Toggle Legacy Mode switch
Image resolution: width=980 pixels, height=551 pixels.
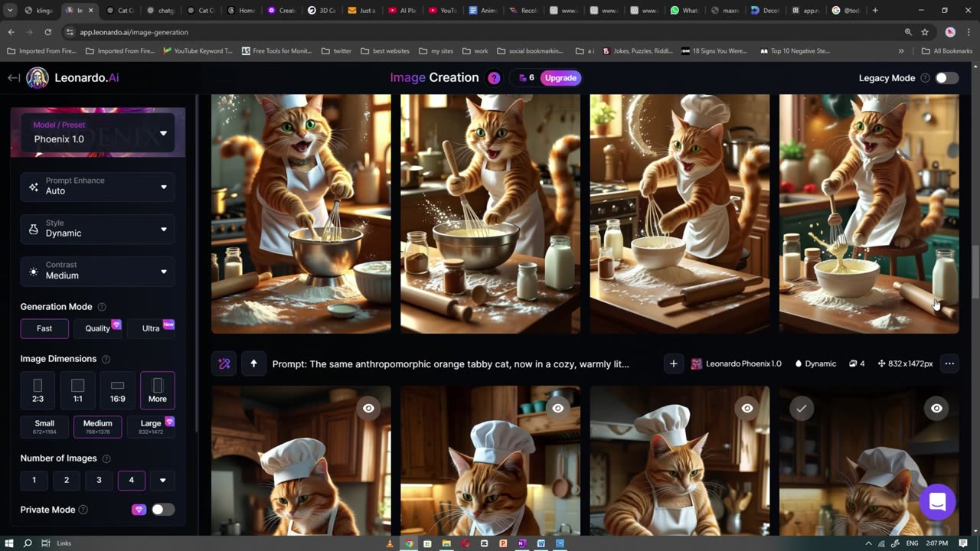pyautogui.click(x=946, y=78)
